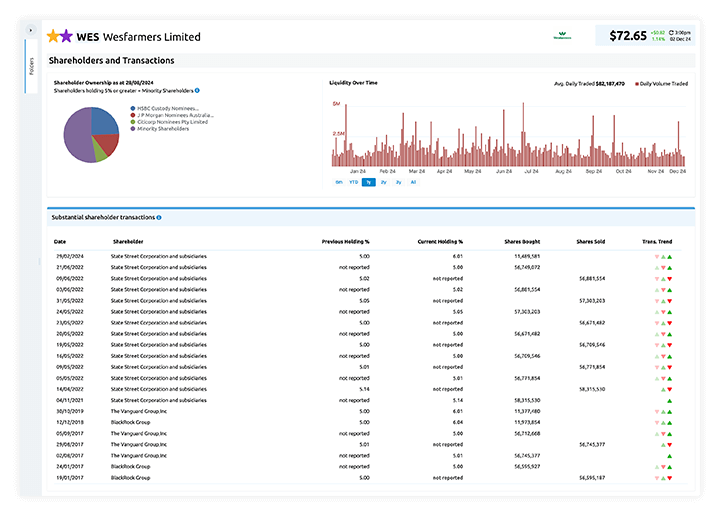Click purple Minority Shareholders pie slice

(x=78, y=135)
